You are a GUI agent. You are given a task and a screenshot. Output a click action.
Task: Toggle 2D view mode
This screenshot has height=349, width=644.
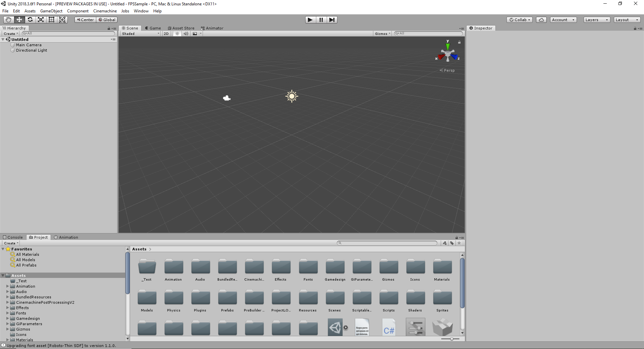[166, 34]
